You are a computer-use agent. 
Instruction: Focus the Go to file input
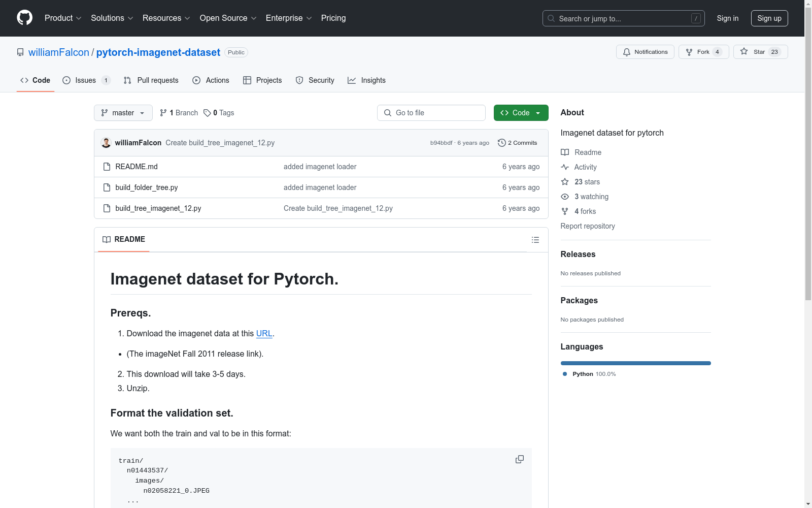[x=431, y=113]
